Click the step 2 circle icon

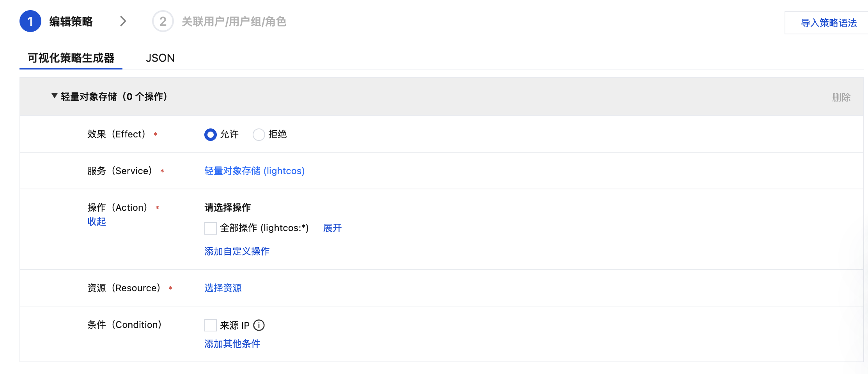(x=163, y=21)
